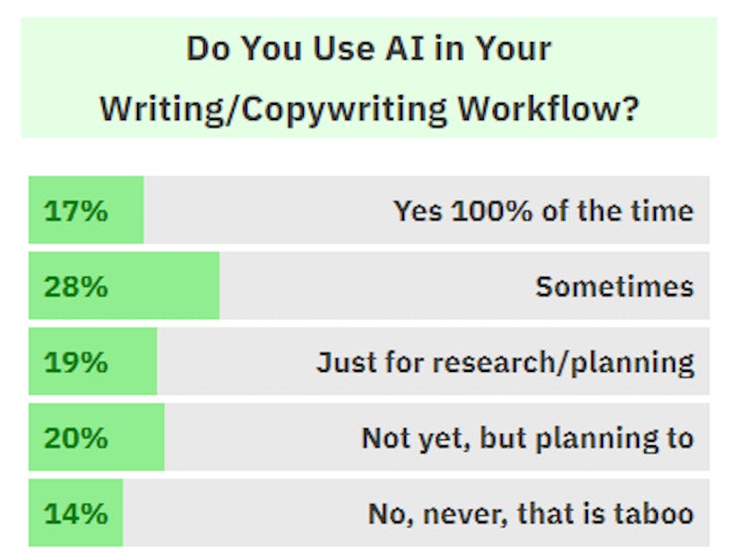Click 'Writing/Copywriting Workflow?' title text

[x=369, y=109]
